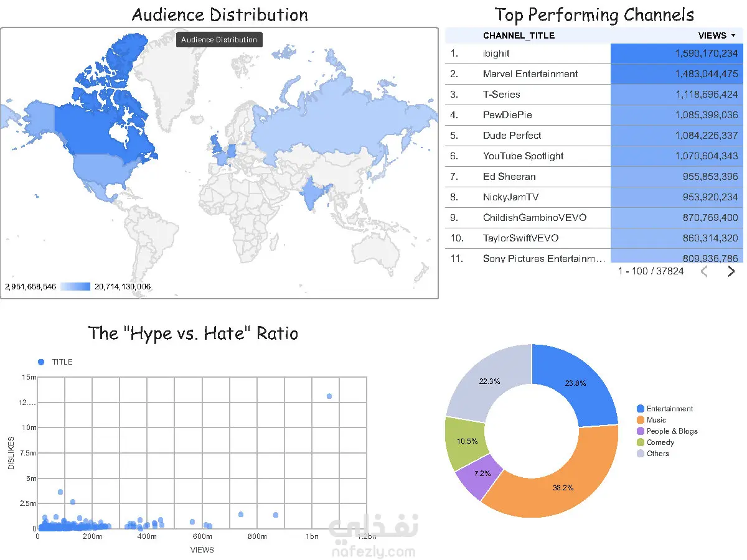Viewport: 747px width, 560px height.
Task: Click the 955,853,396 views cell
Action: (x=677, y=177)
